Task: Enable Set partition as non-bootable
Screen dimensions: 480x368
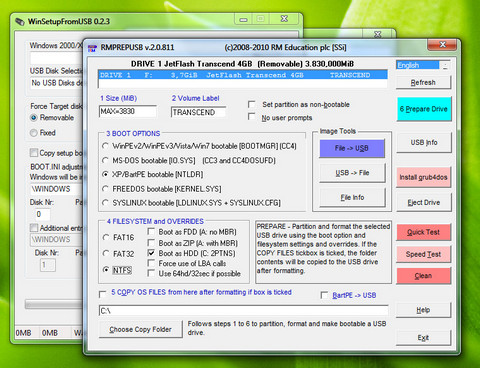Action: click(x=252, y=104)
